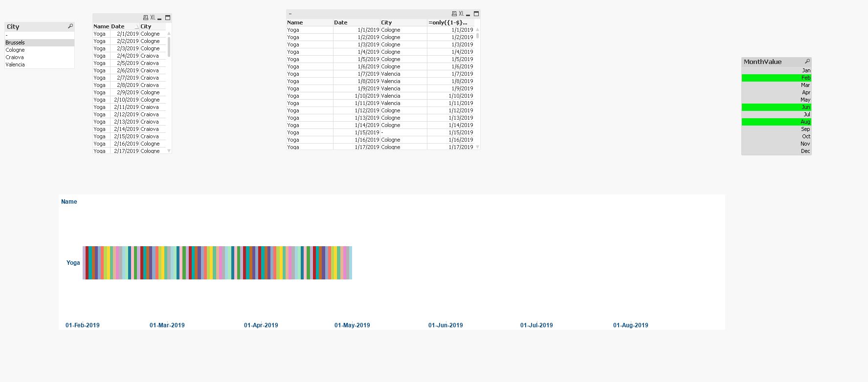The height and width of the screenshot is (382, 868).
Task: Click Valencia cell on 1/7/2019 row
Action: tap(403, 74)
